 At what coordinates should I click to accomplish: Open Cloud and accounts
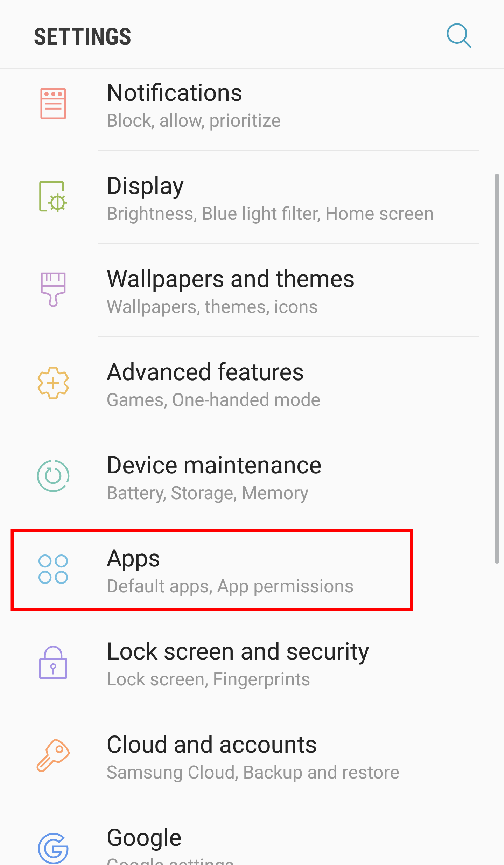pyautogui.click(x=252, y=756)
